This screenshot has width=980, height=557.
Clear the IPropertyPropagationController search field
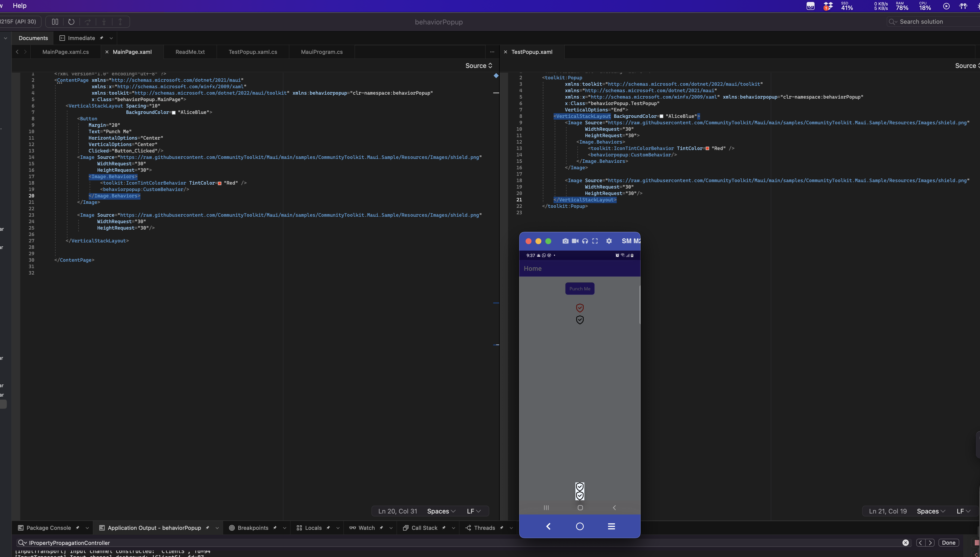[906, 542]
